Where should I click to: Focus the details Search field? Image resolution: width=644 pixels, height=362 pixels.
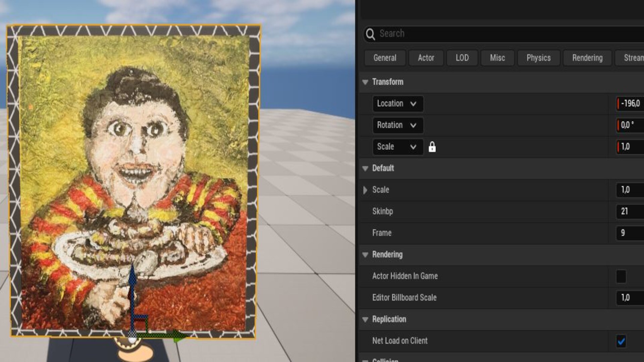click(503, 34)
